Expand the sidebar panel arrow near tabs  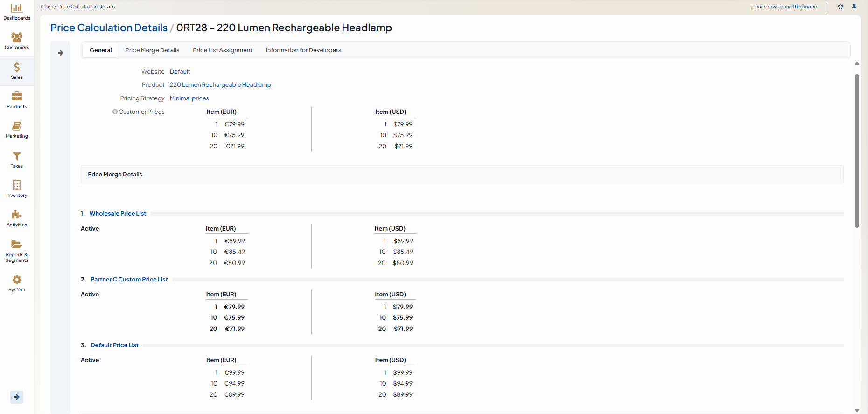click(x=61, y=53)
